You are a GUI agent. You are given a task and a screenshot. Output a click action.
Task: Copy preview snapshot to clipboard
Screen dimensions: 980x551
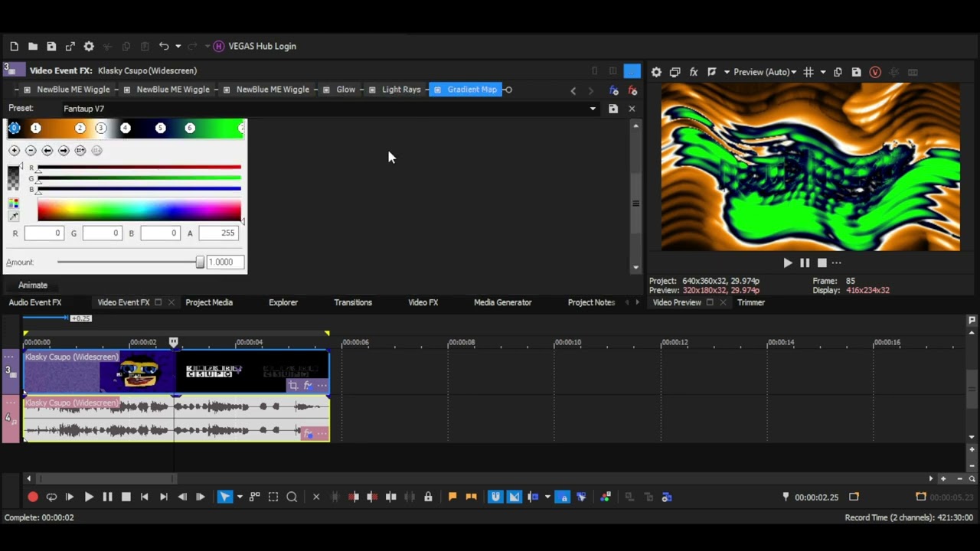coord(838,72)
